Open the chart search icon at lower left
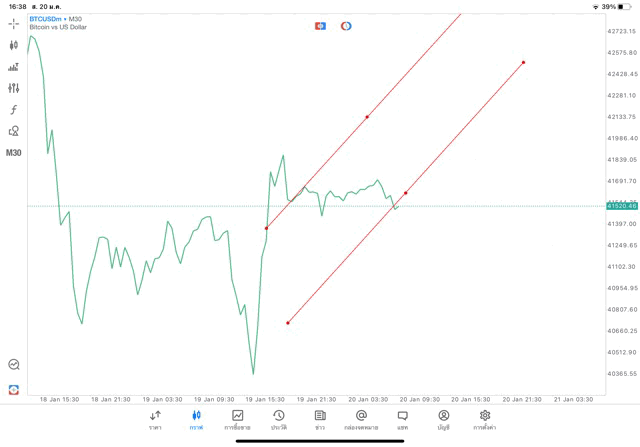 14,366
